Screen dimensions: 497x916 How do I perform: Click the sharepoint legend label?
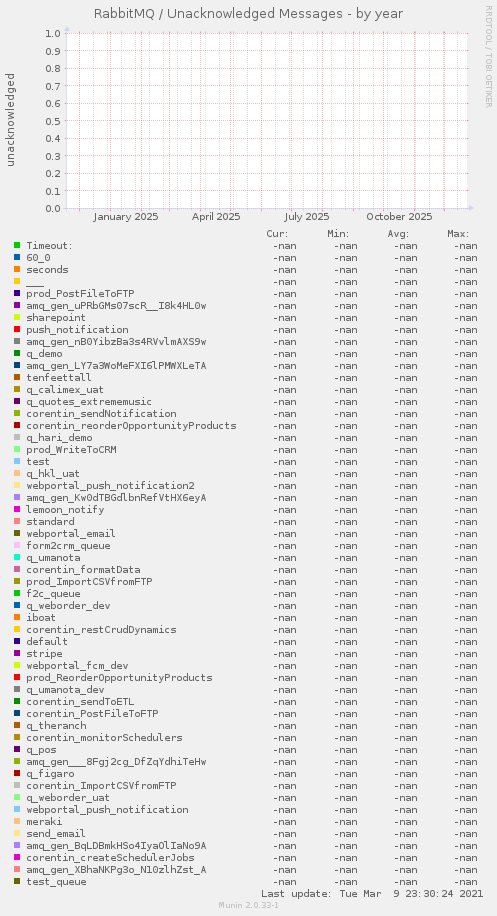point(55,317)
